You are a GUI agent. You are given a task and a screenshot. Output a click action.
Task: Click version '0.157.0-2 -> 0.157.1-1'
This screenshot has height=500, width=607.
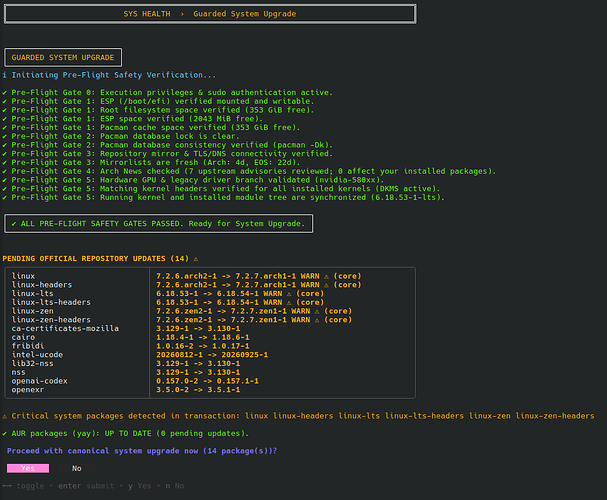[207, 381]
